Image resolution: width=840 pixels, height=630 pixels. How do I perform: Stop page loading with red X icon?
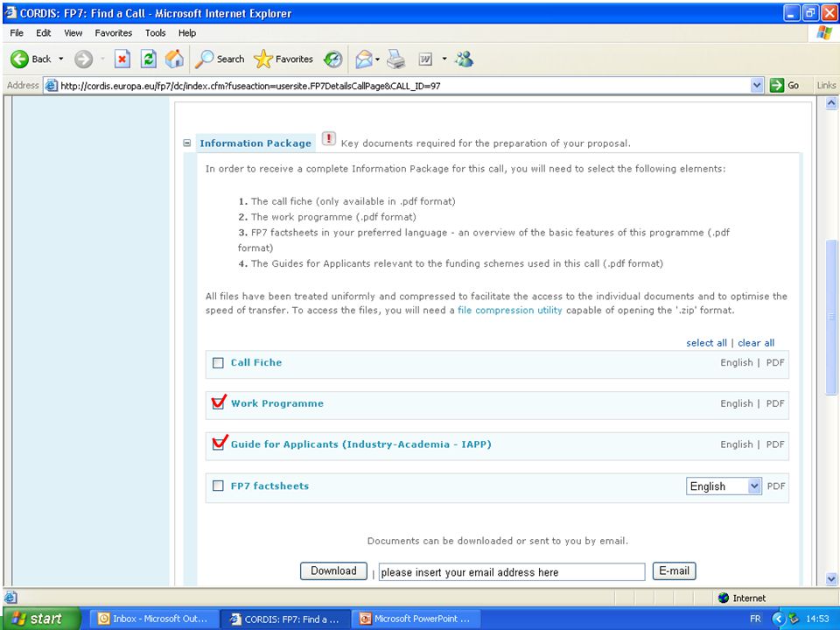(122, 59)
